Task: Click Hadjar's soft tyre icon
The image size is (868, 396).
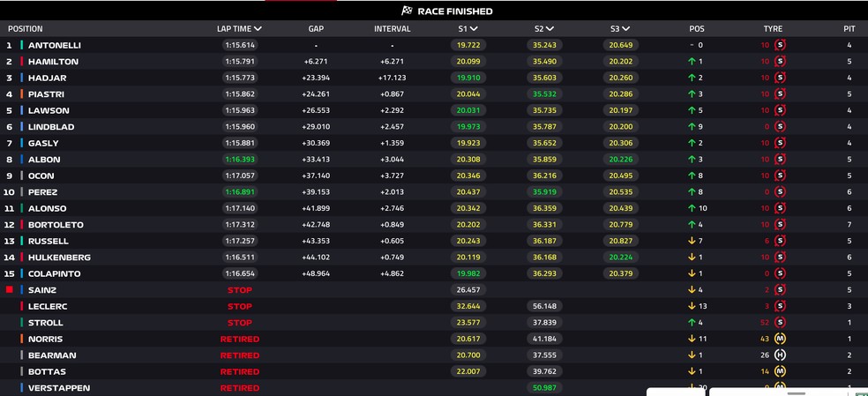Action: tap(780, 78)
